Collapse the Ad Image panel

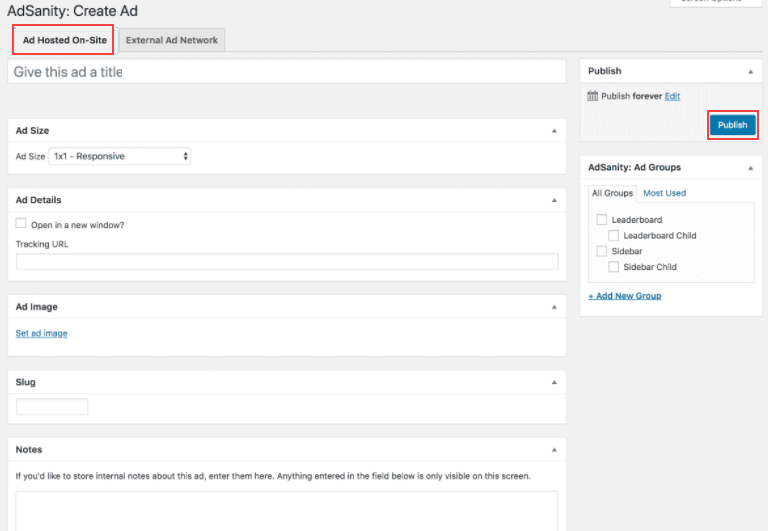(554, 307)
